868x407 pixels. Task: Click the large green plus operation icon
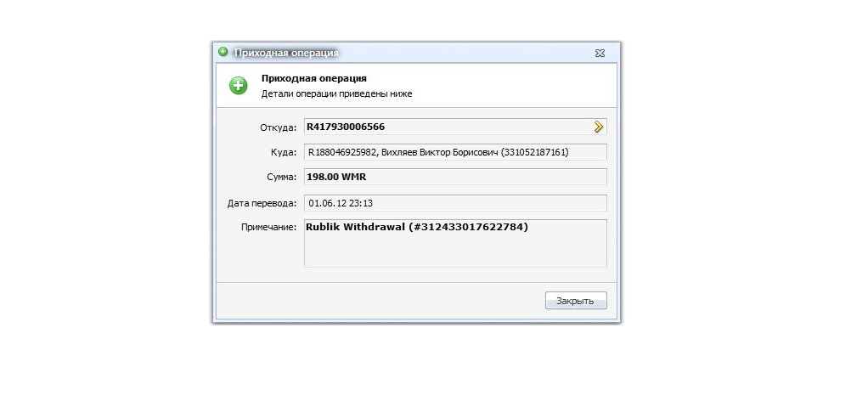coord(238,86)
